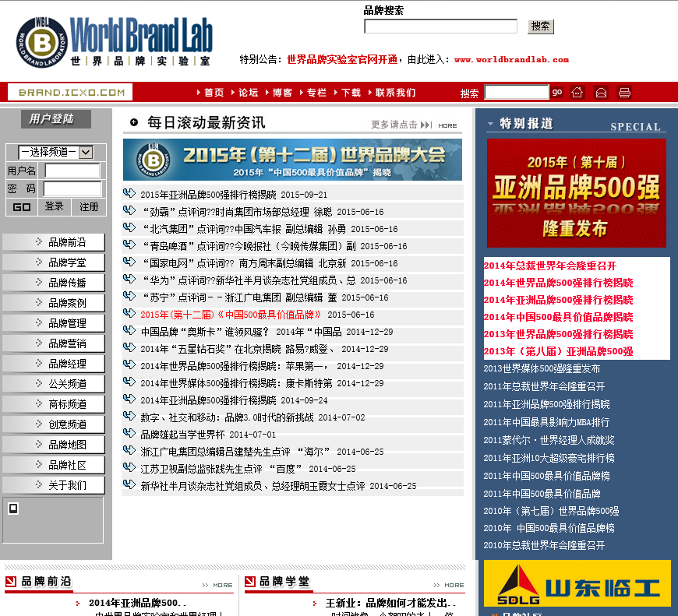678x616 pixels.
Task: Click the 注册 register button
Action: click(x=89, y=206)
